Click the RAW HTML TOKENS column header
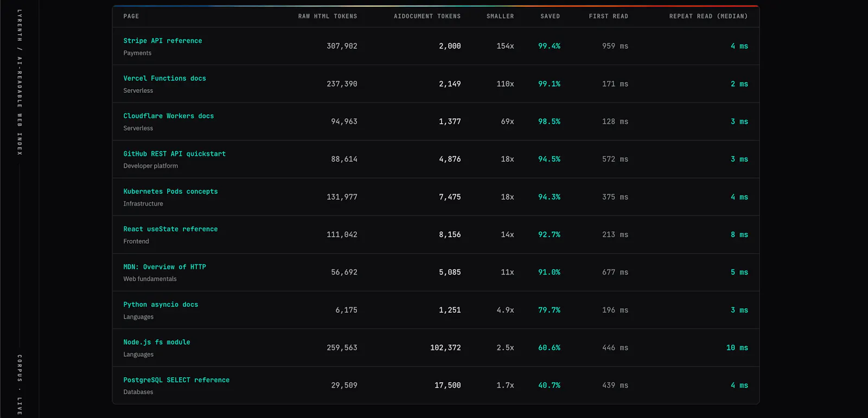This screenshot has width=868, height=418. tap(328, 16)
